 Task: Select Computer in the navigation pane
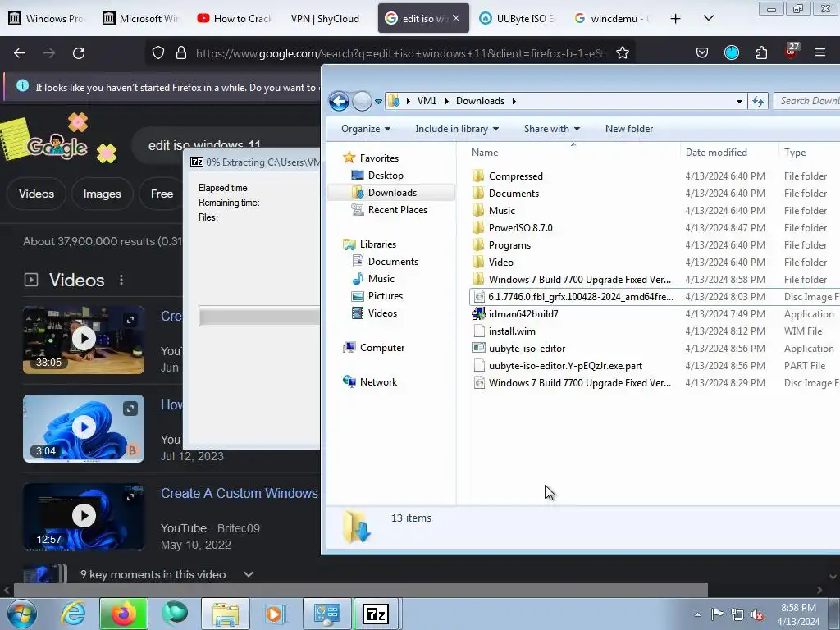click(x=382, y=348)
